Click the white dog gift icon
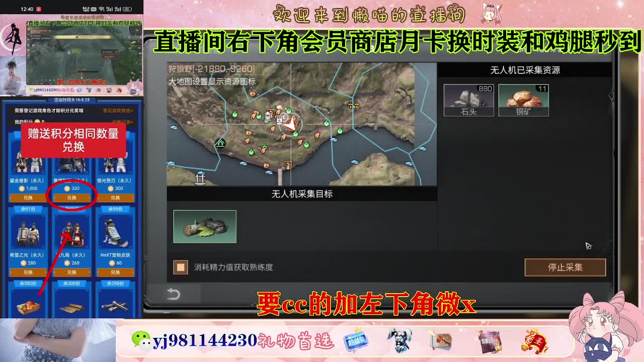The height and width of the screenshot is (362, 644). click(x=399, y=340)
